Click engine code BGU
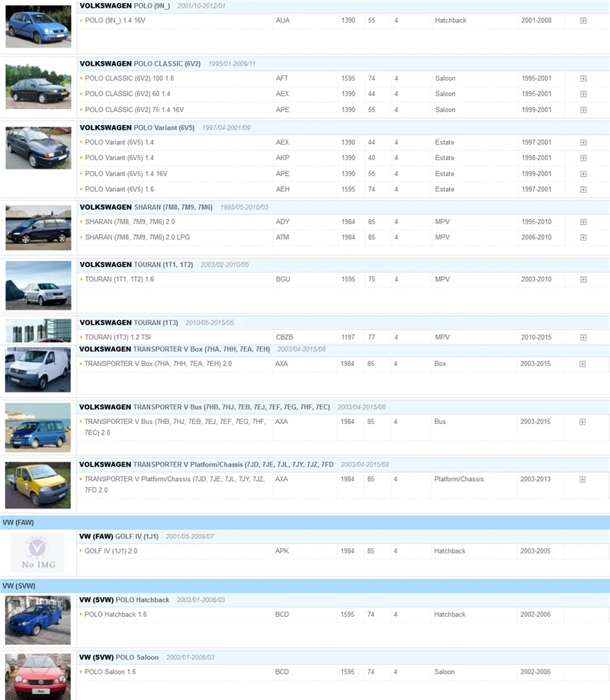The height and width of the screenshot is (700, 610). pyautogui.click(x=283, y=279)
